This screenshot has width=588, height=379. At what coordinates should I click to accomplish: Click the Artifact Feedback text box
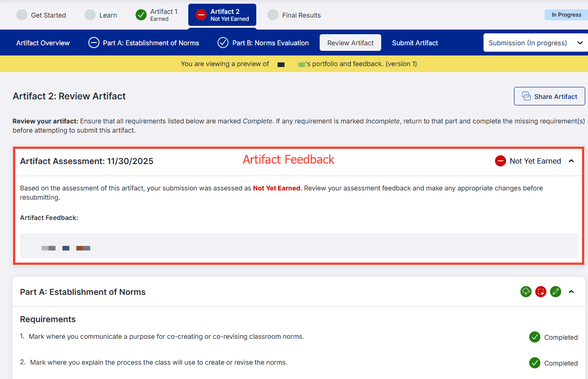point(299,246)
